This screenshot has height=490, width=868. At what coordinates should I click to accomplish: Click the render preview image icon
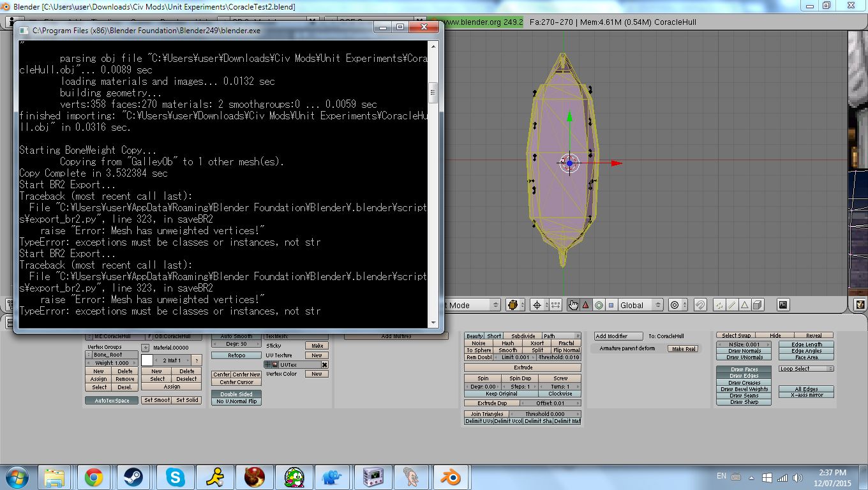coord(783,305)
